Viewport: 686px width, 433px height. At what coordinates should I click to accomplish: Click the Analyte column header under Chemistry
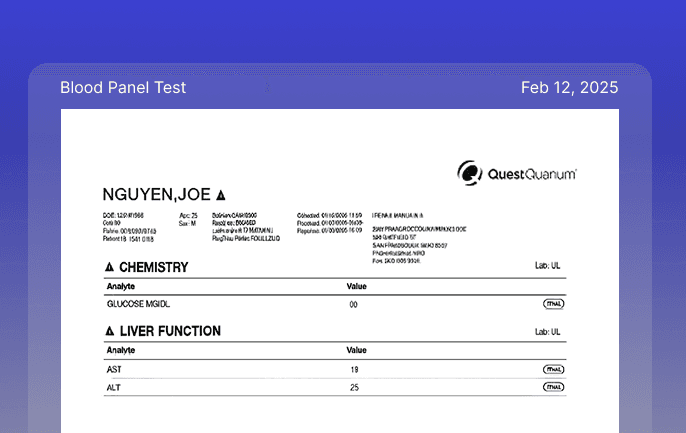121,285
